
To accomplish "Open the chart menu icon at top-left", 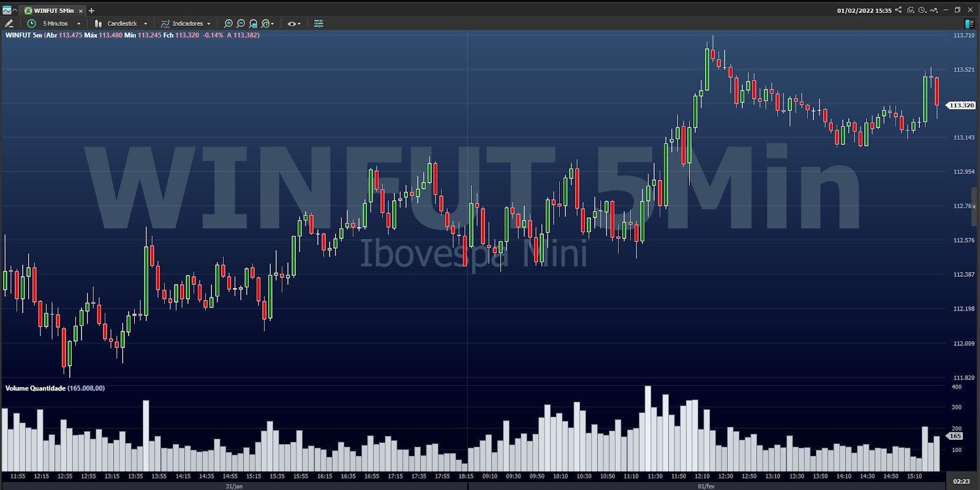I will [7, 10].
